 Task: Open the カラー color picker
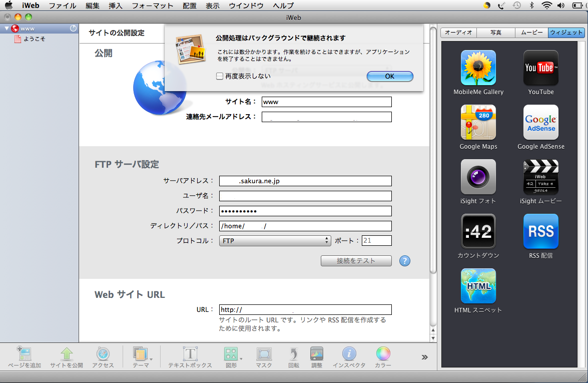pos(383,354)
